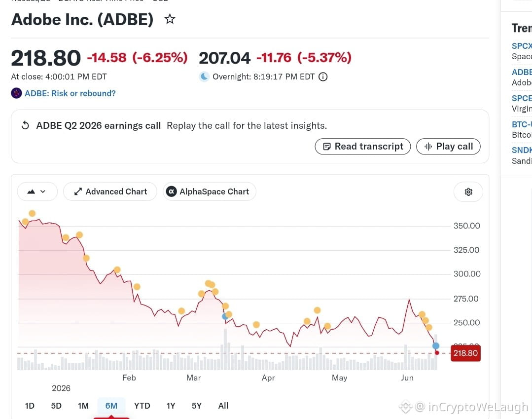Open the SPCE trending ticker link

click(x=522, y=98)
